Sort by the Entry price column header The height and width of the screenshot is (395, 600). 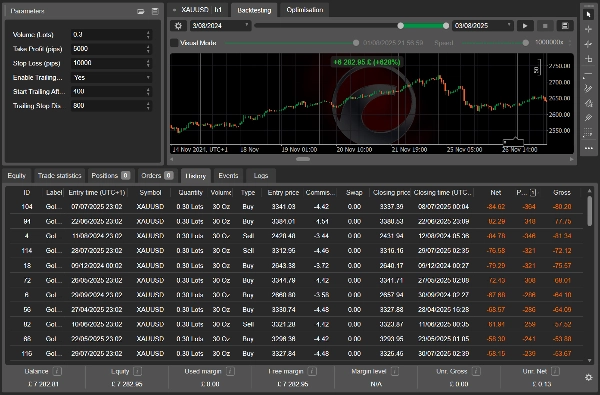(x=283, y=193)
